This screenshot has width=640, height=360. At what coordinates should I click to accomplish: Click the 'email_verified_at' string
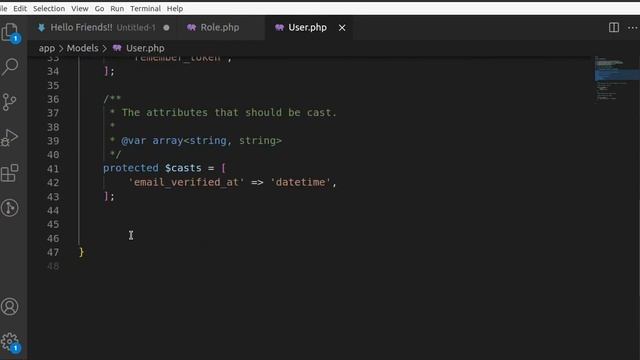click(186, 182)
